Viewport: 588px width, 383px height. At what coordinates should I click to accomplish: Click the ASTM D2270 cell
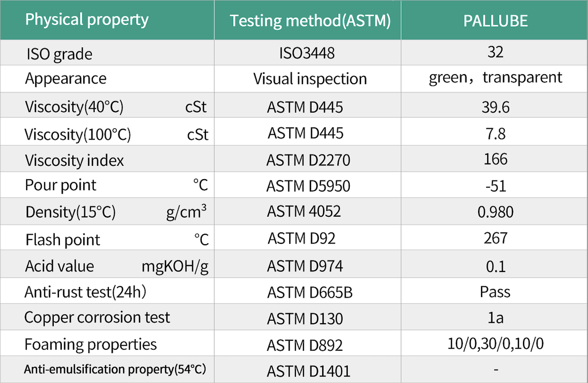point(308,160)
